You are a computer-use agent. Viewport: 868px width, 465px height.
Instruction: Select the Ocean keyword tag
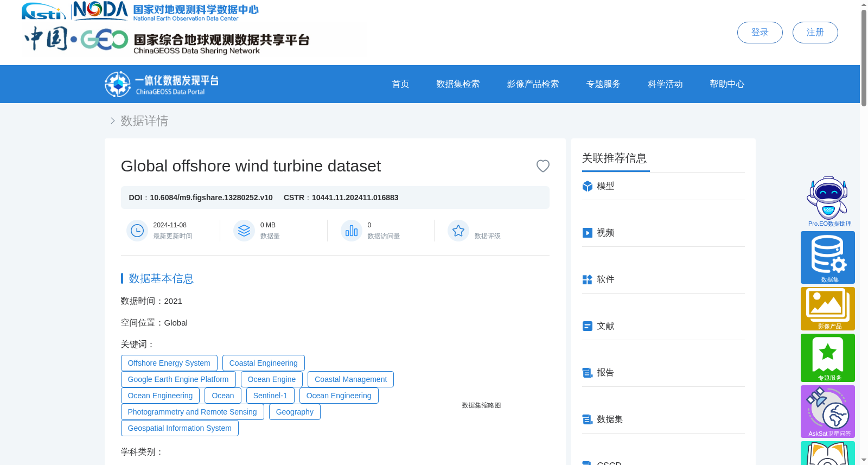click(222, 396)
